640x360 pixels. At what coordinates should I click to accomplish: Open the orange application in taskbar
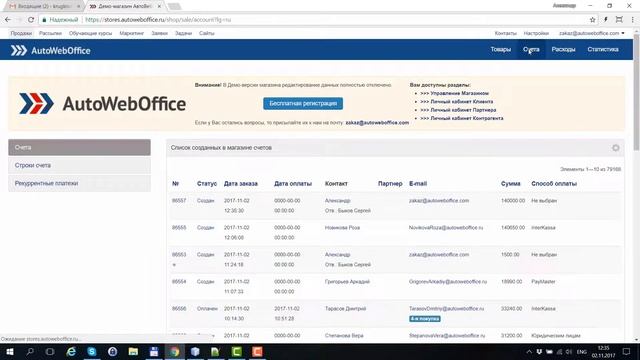(x=257, y=351)
